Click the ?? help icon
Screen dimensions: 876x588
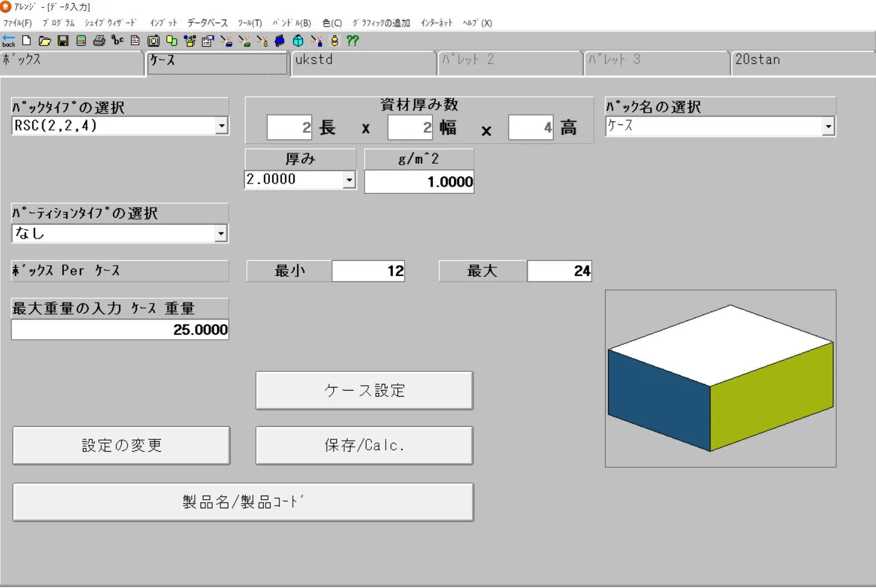click(x=353, y=41)
